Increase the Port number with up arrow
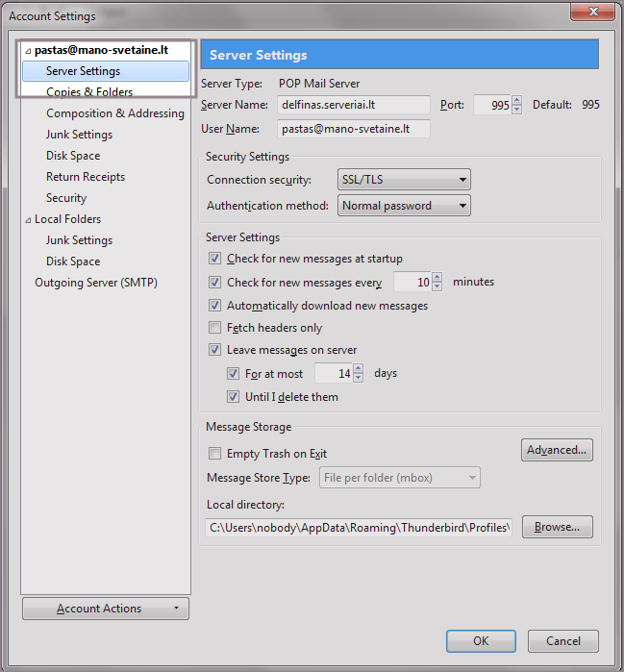Viewport: 624px width, 672px height. click(517, 100)
